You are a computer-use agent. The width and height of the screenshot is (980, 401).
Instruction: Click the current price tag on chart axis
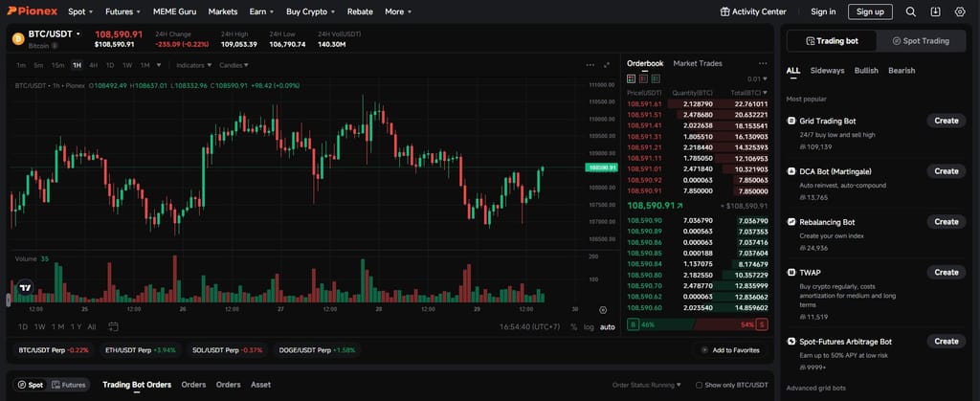pyautogui.click(x=601, y=167)
